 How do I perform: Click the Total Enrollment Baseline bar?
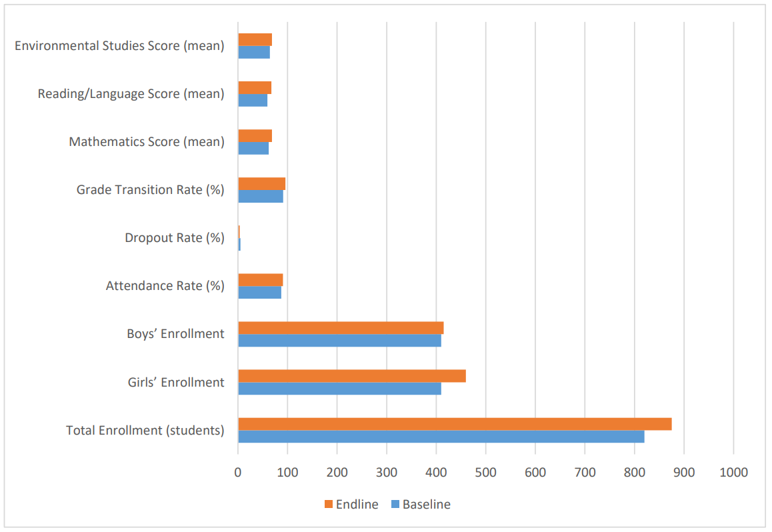(x=441, y=437)
